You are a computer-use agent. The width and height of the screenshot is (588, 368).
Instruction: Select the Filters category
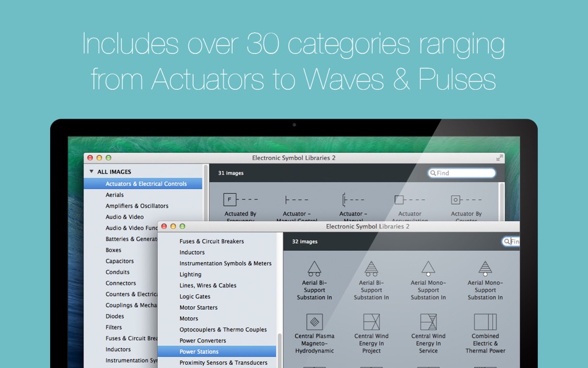pos(114,327)
